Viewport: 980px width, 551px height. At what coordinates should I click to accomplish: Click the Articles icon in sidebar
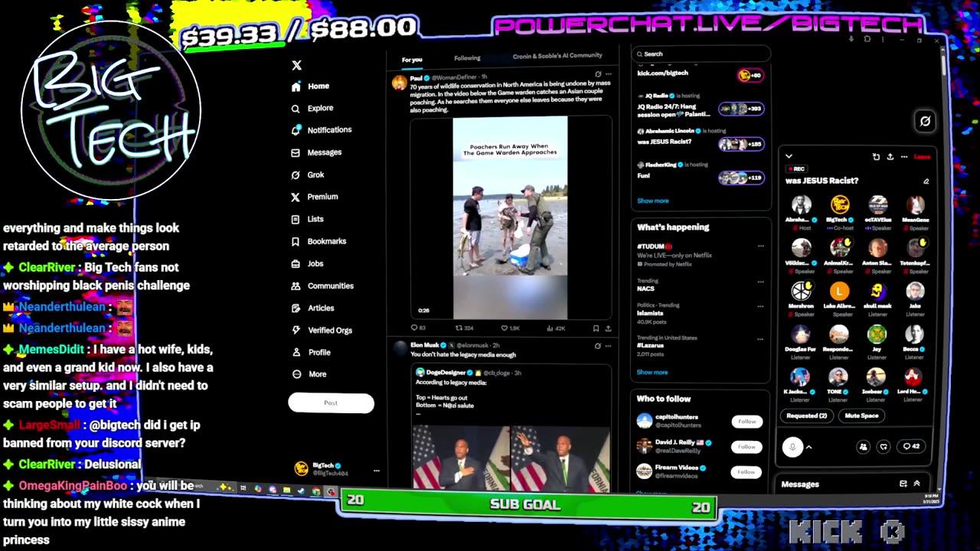pos(296,308)
